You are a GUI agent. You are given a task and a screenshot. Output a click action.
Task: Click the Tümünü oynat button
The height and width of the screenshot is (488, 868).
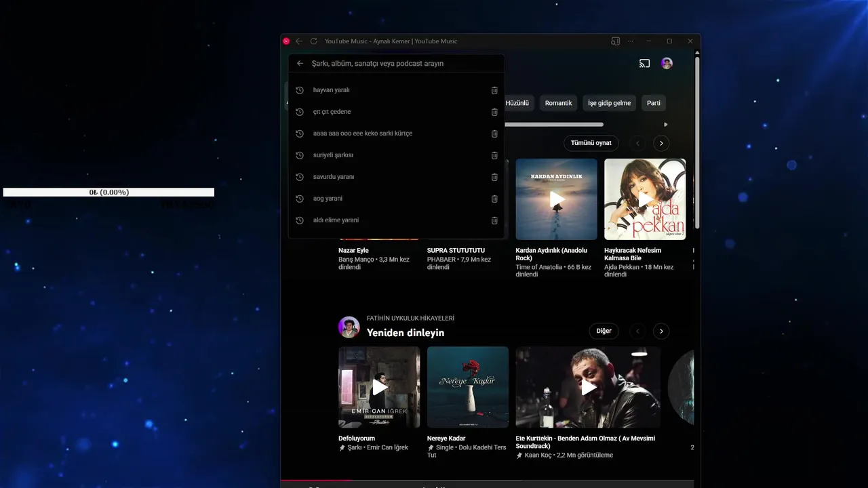(x=591, y=143)
